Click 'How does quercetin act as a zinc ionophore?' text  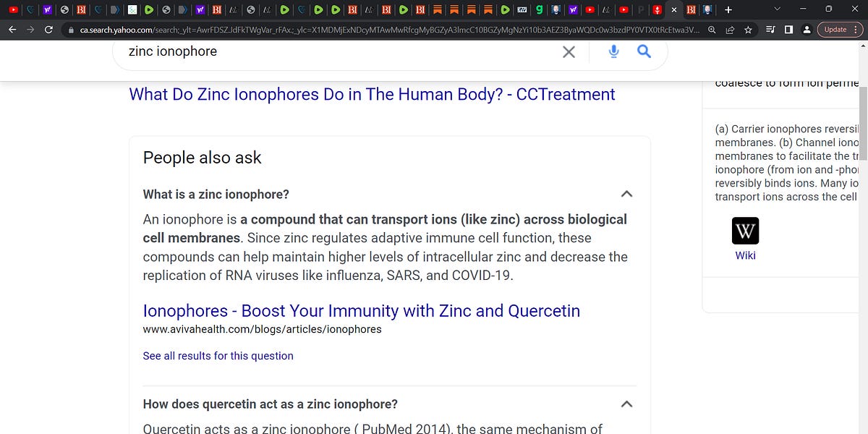(271, 404)
